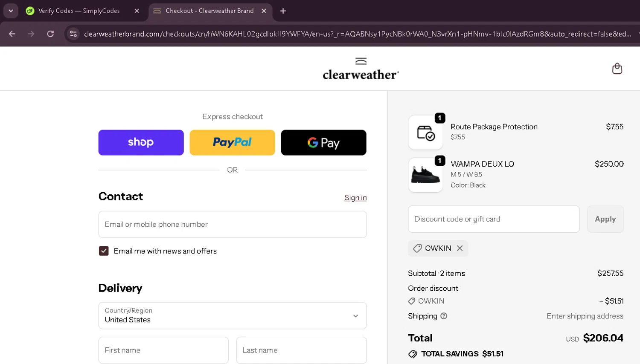Screen dimensions: 640x364
Task: Reload the checkout page
Action: pyautogui.click(x=50, y=34)
